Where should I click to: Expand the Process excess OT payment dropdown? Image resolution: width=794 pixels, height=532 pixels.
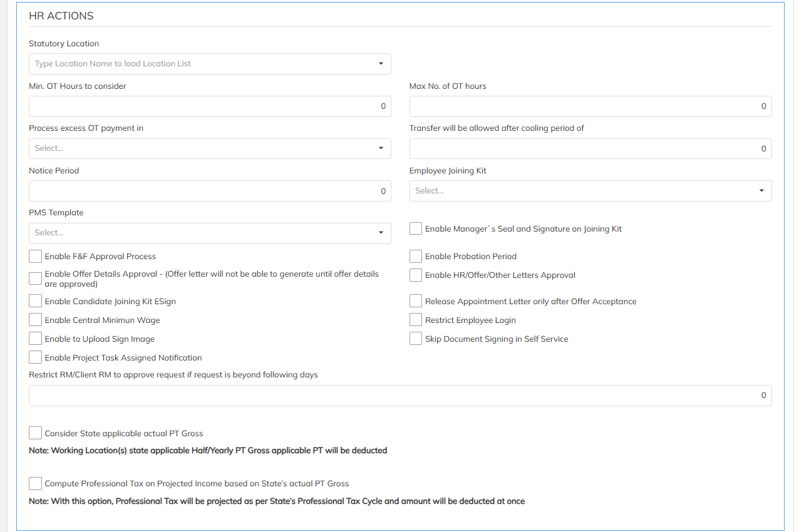click(x=210, y=148)
